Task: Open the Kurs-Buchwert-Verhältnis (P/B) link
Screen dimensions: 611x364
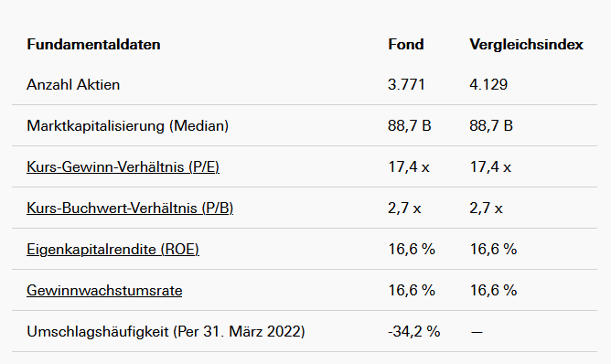Action: tap(130, 209)
